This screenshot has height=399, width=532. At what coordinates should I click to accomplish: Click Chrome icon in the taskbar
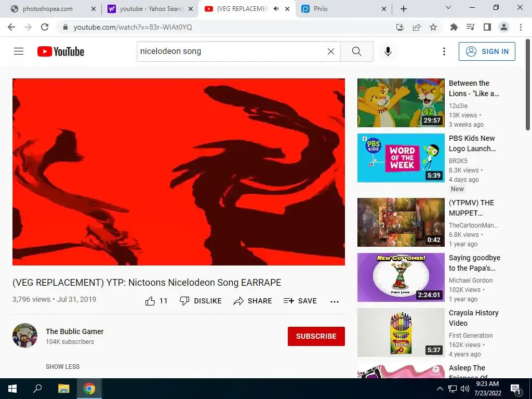[89, 389]
